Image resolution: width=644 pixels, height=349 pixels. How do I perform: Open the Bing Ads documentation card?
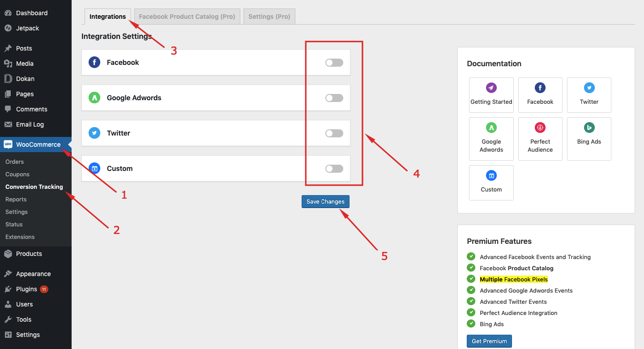589,139
